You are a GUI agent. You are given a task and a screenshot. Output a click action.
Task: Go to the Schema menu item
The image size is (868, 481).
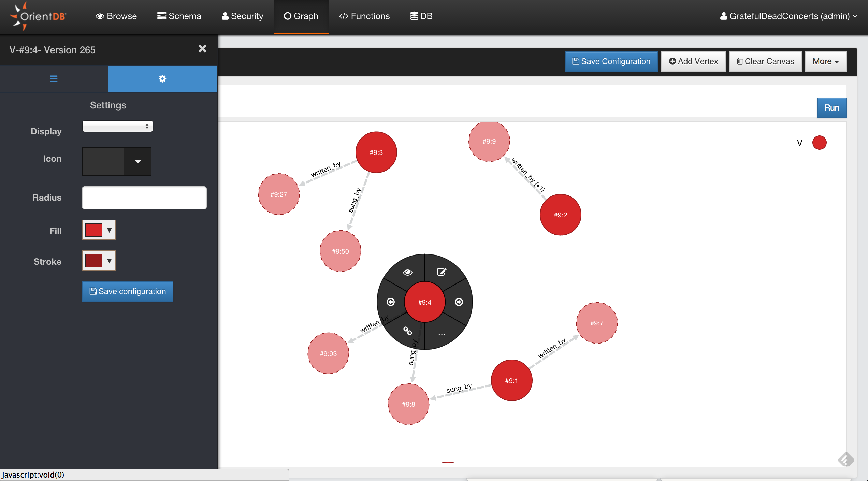click(x=179, y=16)
